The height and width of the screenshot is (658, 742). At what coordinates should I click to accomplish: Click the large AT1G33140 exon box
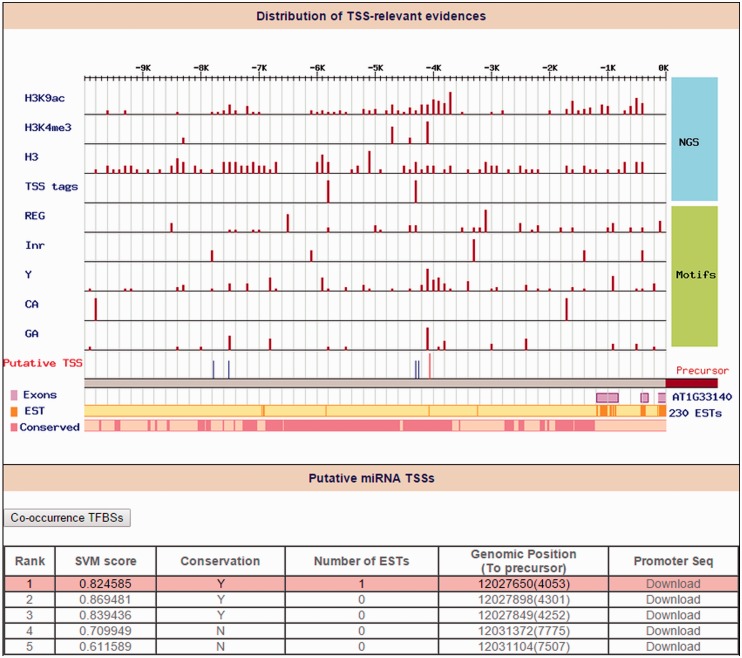tap(607, 398)
